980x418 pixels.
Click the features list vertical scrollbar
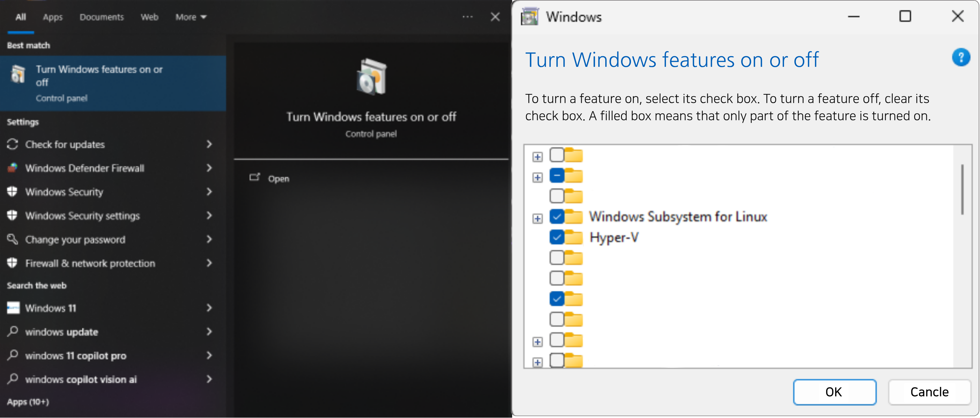click(962, 190)
